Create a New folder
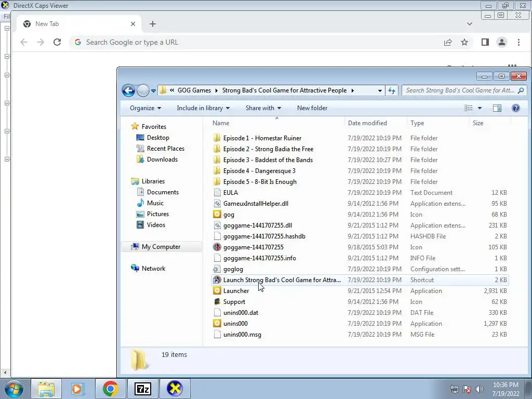 312,108
